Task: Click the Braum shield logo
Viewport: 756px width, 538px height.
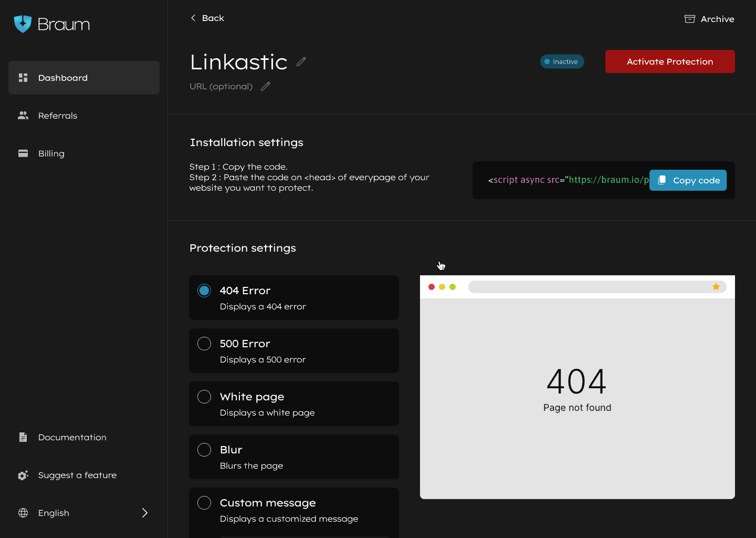Action: (x=23, y=24)
